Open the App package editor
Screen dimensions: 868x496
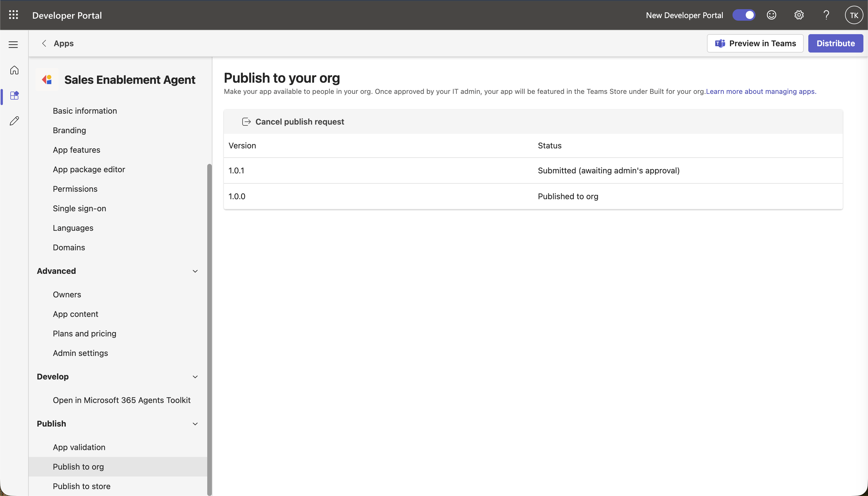[x=89, y=169]
